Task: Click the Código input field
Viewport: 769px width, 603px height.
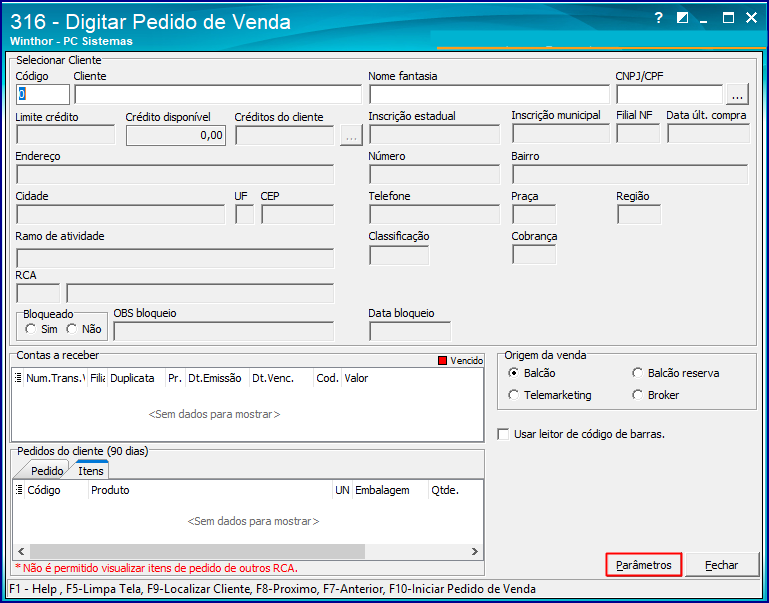Action: pyautogui.click(x=43, y=94)
